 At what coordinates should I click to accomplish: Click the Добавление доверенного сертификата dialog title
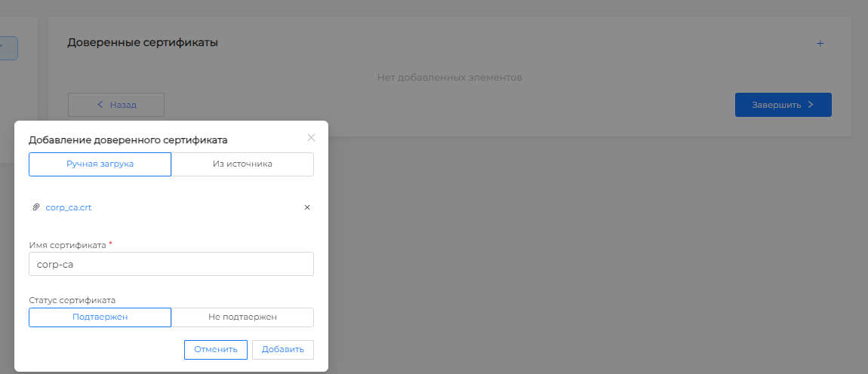128,139
